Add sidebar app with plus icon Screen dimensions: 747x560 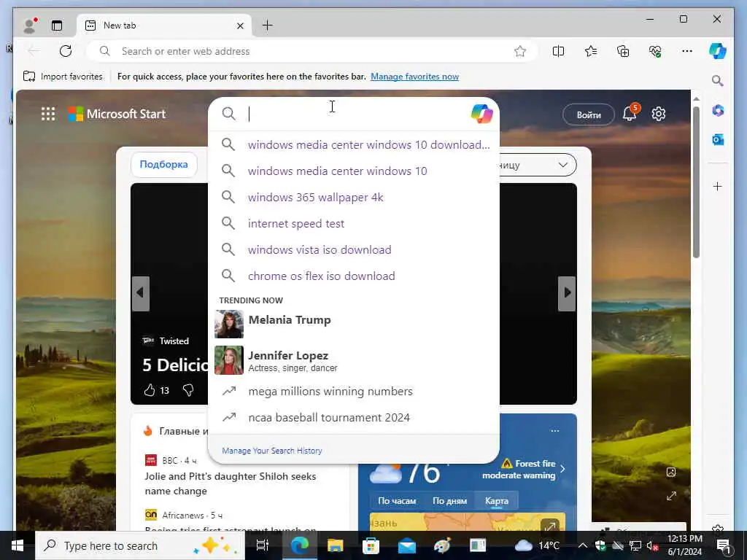pos(718,186)
